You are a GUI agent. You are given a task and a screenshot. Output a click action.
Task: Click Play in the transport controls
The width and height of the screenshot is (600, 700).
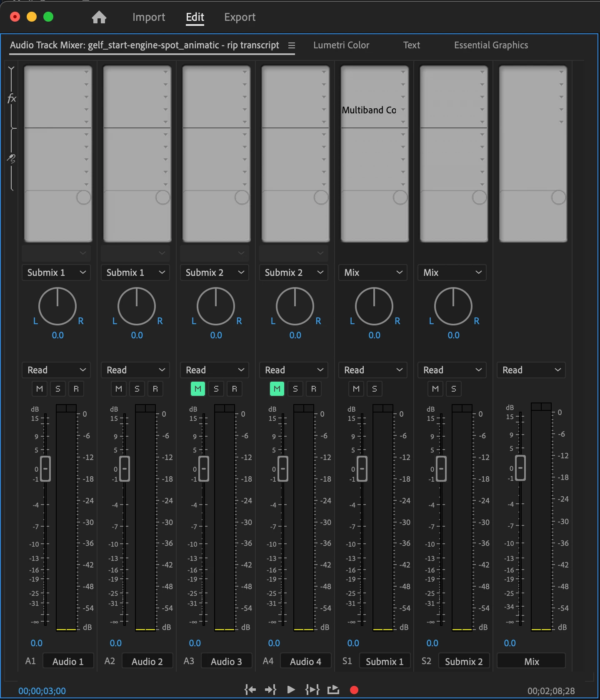[x=291, y=690]
